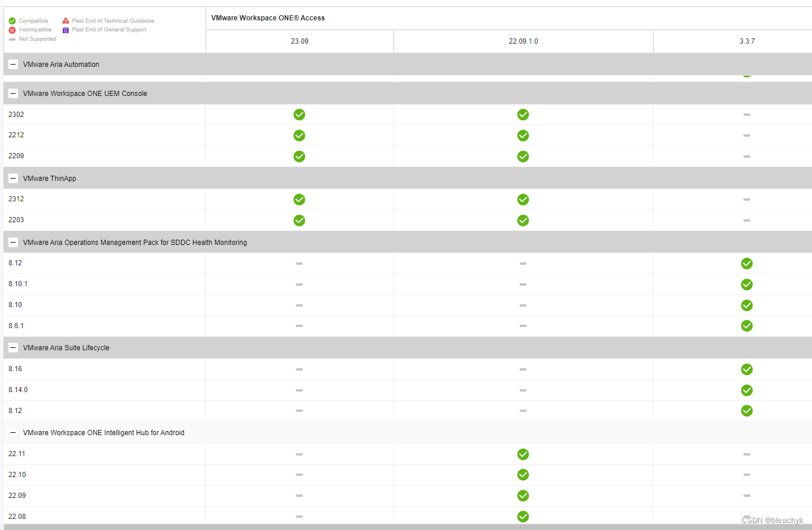
Task: Click the compatible checkmark for 8.16 under 3.3.7
Action: click(x=746, y=369)
